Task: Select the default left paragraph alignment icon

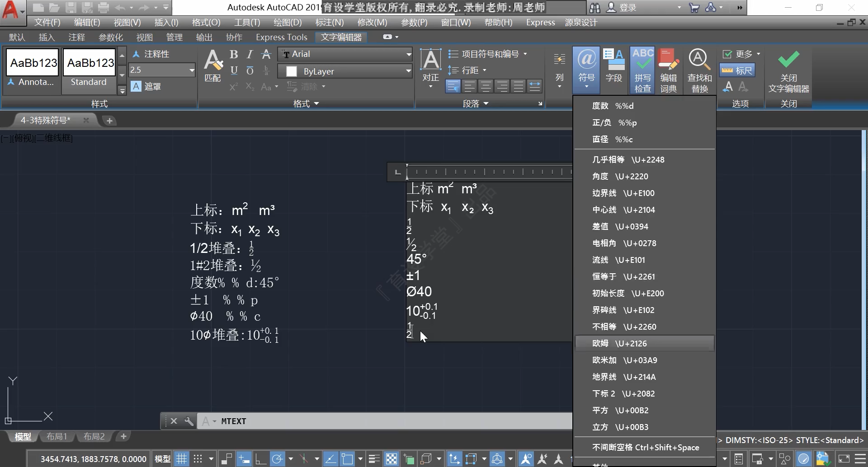Action: pyautogui.click(x=453, y=86)
